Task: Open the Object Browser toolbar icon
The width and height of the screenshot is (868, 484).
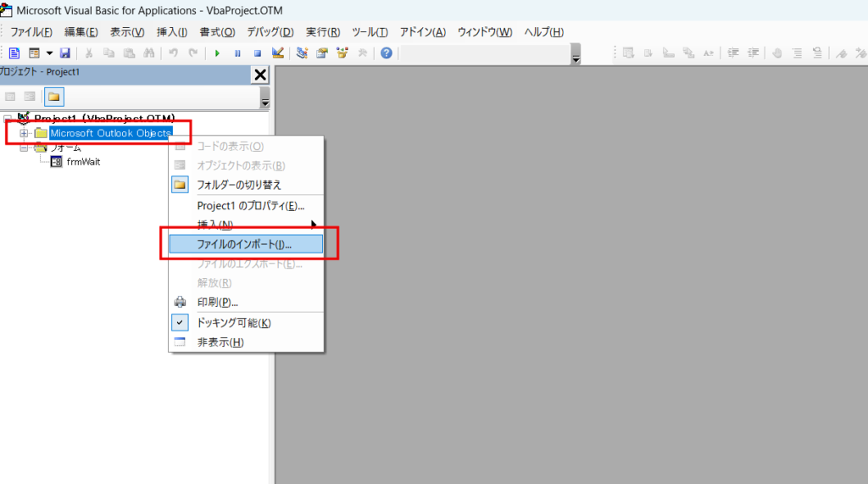Action: pyautogui.click(x=342, y=53)
